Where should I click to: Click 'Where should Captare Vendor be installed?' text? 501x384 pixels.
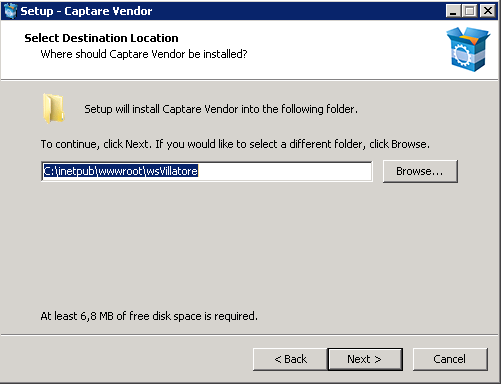point(144,54)
